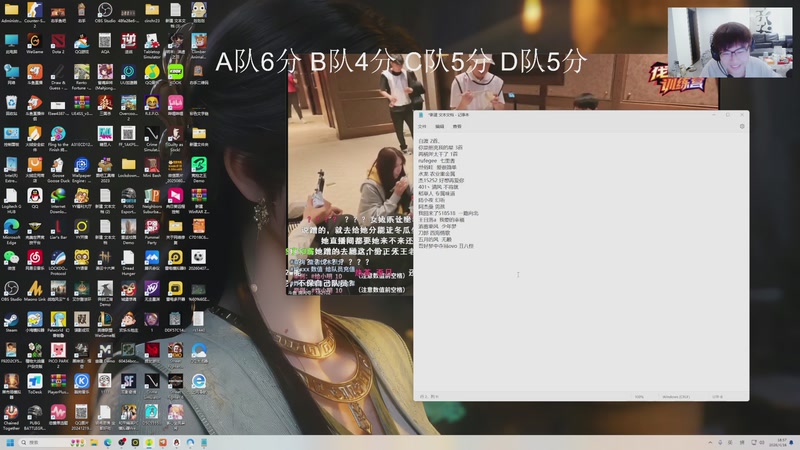The width and height of the screenshot is (800, 450).
Task: Open the Overcooked 2 desktop icon
Action: pyautogui.click(x=129, y=107)
